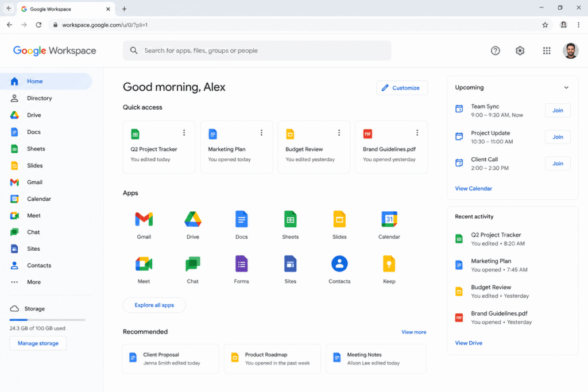Viewport: 588px width, 392px height.
Task: Open the tab search arrow in Chrome
Action: 9,8
